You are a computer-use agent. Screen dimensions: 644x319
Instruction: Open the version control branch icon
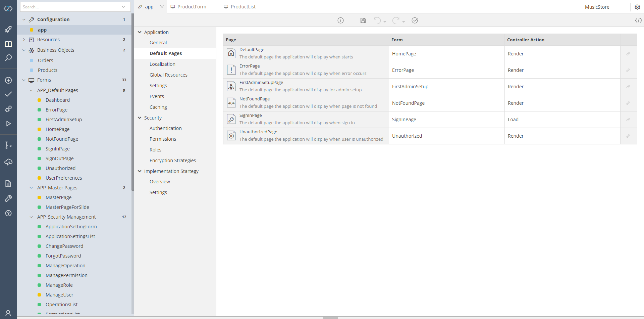click(x=8, y=145)
